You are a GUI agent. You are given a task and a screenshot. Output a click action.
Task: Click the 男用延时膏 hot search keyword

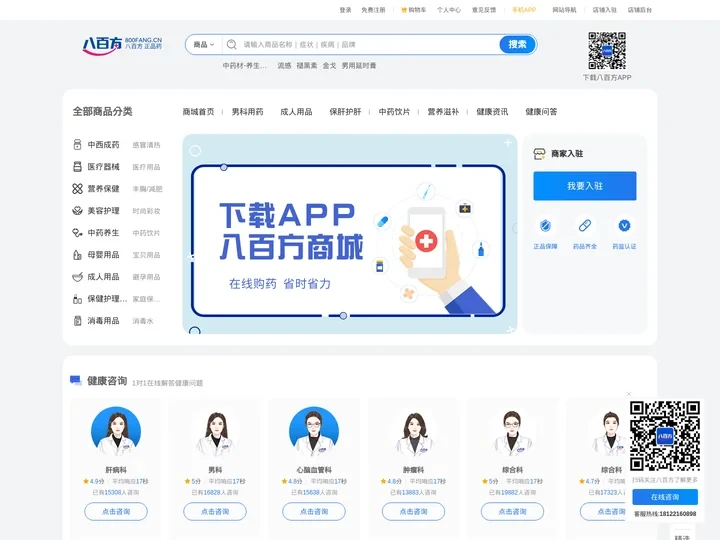coord(359,66)
